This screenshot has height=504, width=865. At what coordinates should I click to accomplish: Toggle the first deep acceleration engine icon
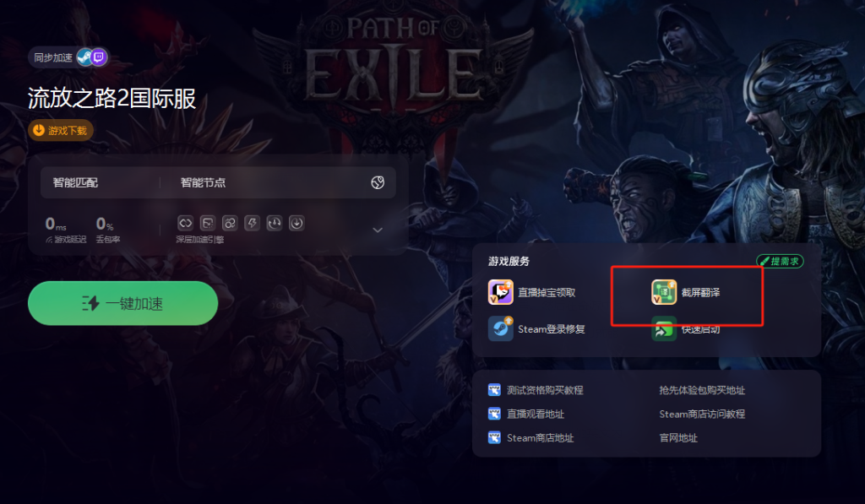pos(185,223)
